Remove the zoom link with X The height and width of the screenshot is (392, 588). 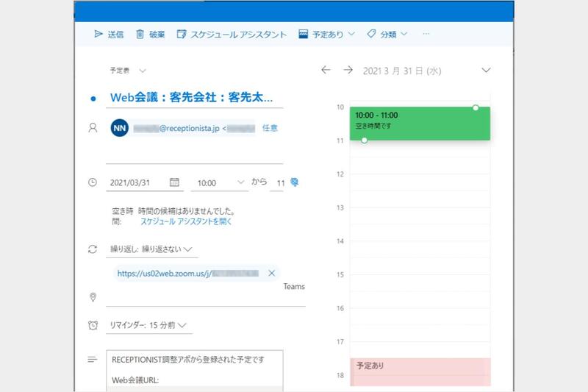(x=272, y=273)
